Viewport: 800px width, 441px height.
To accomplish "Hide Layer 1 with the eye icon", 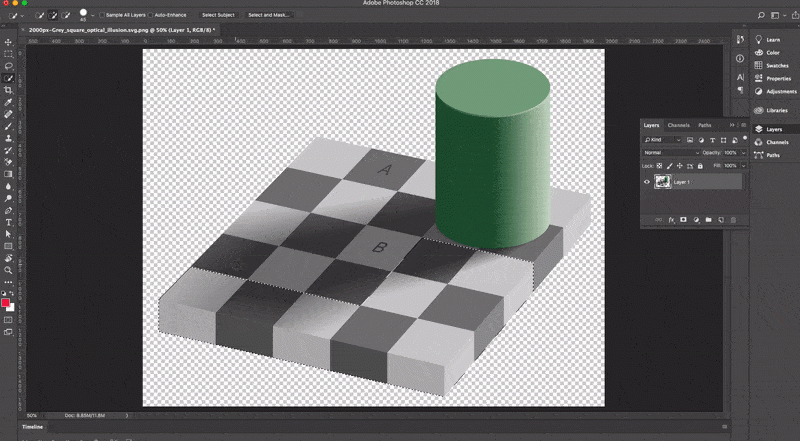I will pos(647,182).
